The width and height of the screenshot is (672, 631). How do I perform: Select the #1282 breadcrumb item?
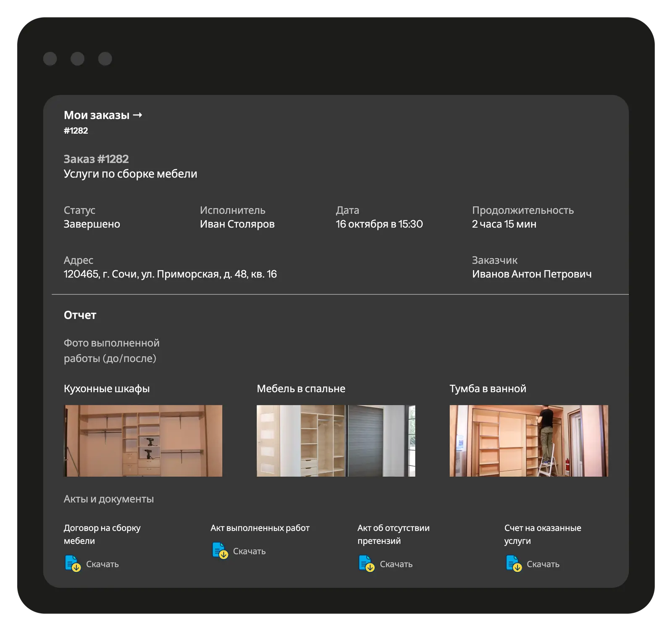click(76, 131)
